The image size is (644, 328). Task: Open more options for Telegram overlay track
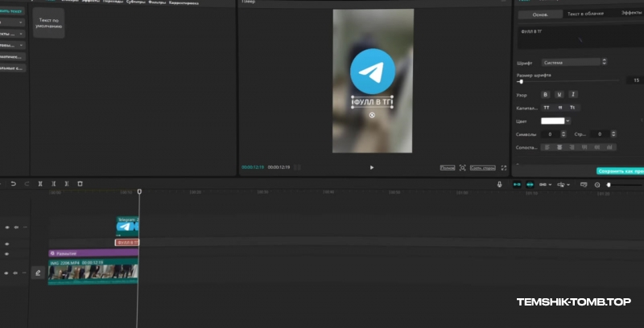click(x=25, y=228)
